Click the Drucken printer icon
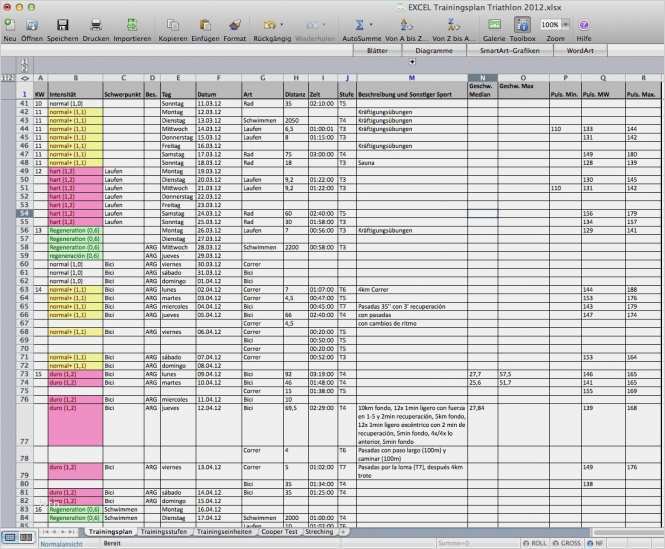 pyautogui.click(x=96, y=24)
